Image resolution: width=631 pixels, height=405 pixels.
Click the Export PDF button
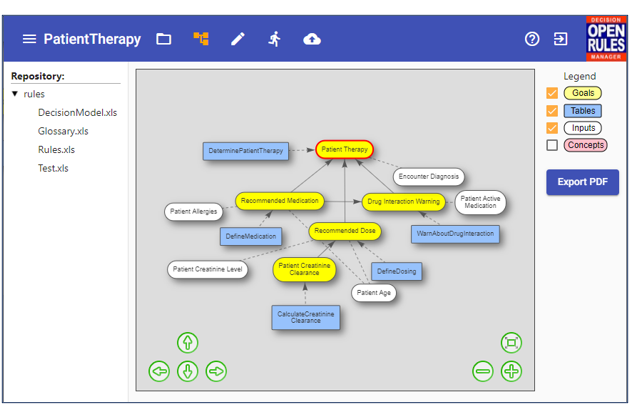click(582, 182)
